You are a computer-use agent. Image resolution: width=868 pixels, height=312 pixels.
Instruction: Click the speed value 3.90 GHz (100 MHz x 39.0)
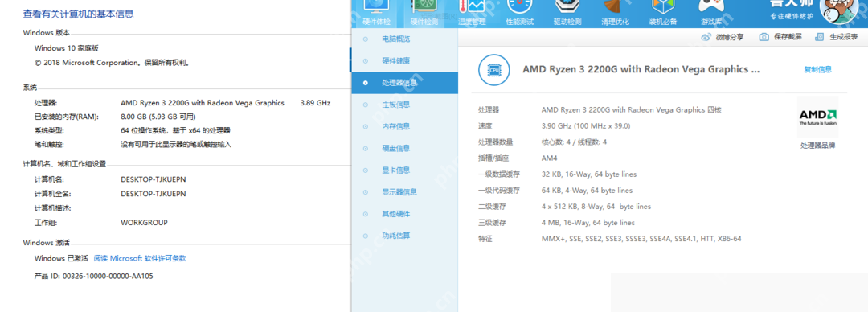coord(586,125)
